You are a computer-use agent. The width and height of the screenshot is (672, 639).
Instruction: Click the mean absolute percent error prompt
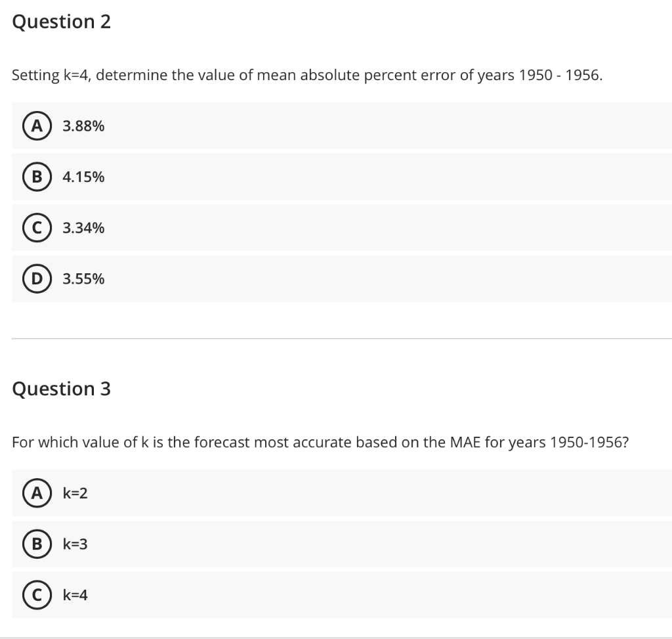307,75
